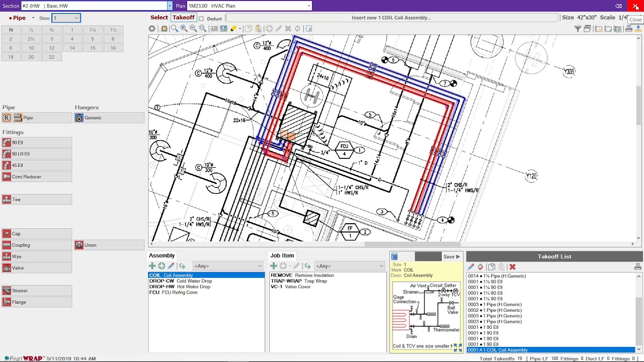
Task: Click the Generic hanger icon
Action: tap(79, 118)
